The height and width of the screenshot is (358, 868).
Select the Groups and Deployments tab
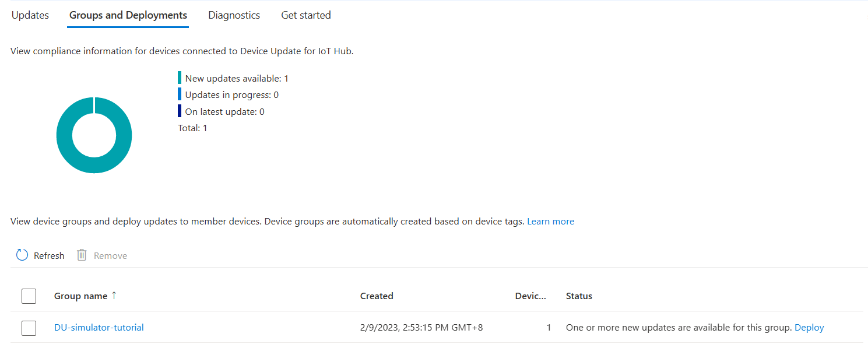[128, 15]
